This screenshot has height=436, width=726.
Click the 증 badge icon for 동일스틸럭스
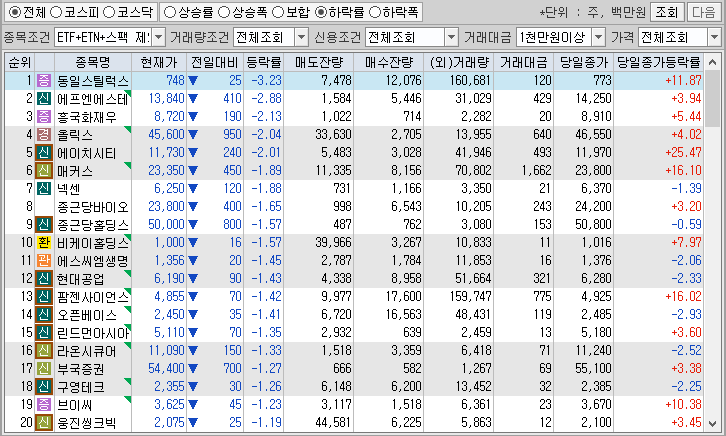tap(44, 81)
